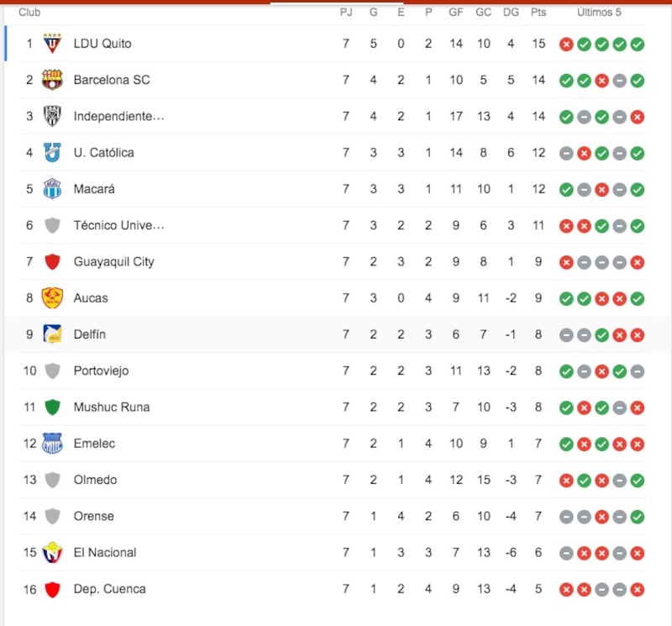Click the Últimos 5 column header
The image size is (672, 626).
(x=599, y=13)
